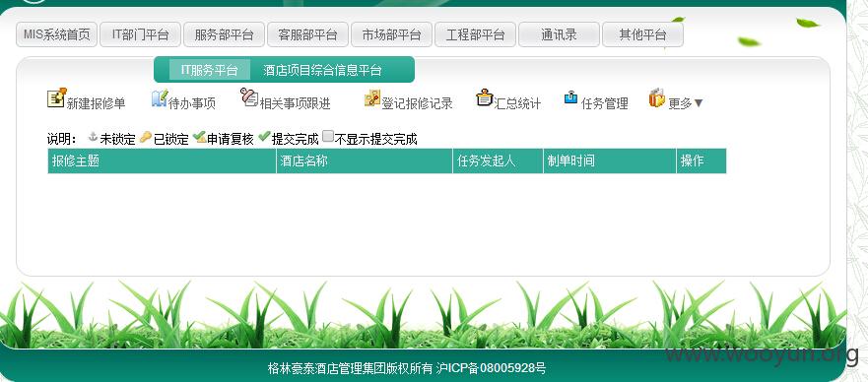Select 酒店项目综合信息平台 sub-tab
Viewport: 868px width, 382px height.
(x=322, y=70)
